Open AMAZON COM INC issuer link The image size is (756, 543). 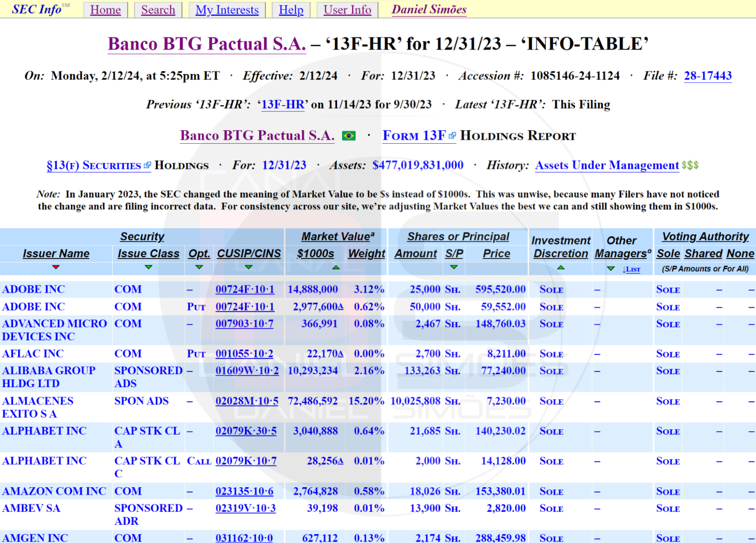(x=54, y=491)
